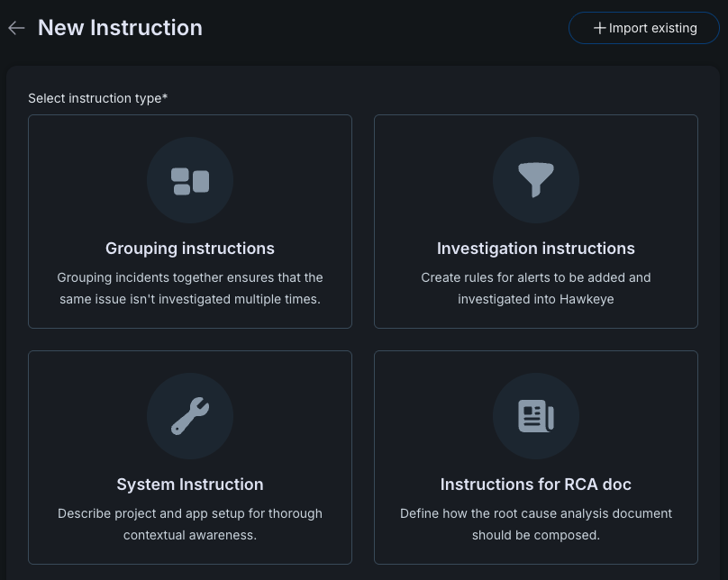Click the RCA doc description text
Viewport: 728px width, 580px height.
pos(536,523)
